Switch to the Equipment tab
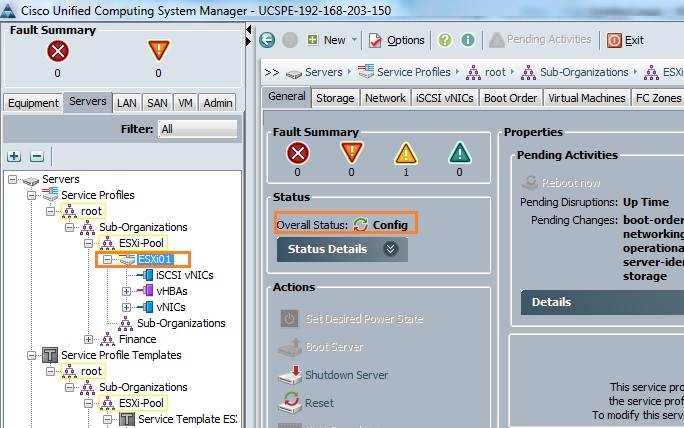Image resolution: width=684 pixels, height=428 pixels. click(33, 103)
